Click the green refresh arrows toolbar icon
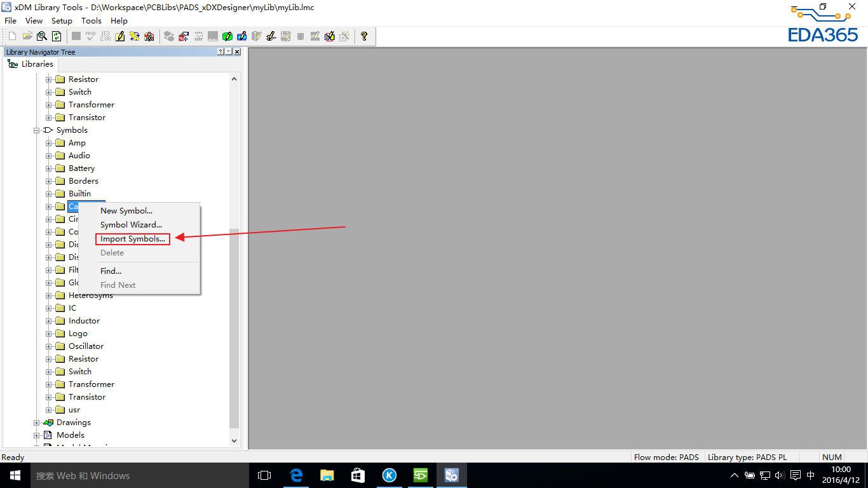Viewport: 868px width, 488px height. [57, 36]
